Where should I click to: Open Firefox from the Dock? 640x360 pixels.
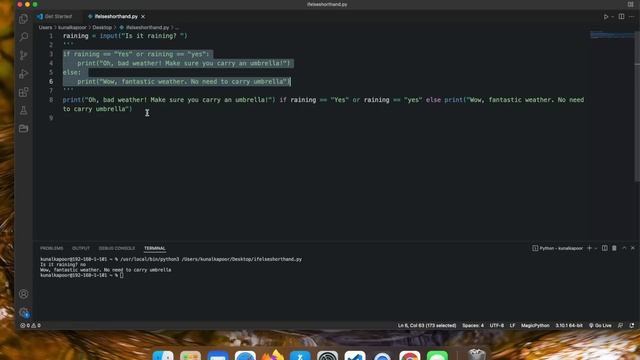(273, 356)
